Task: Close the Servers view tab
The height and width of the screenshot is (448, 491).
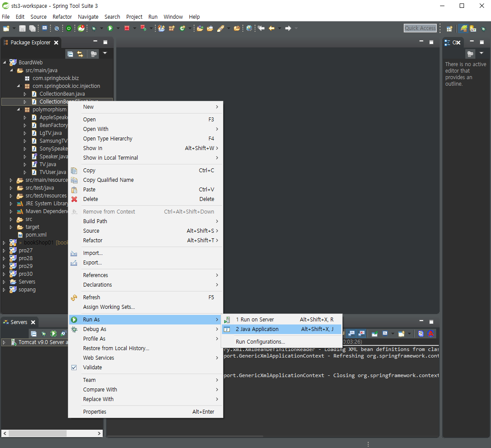Action: (33, 322)
